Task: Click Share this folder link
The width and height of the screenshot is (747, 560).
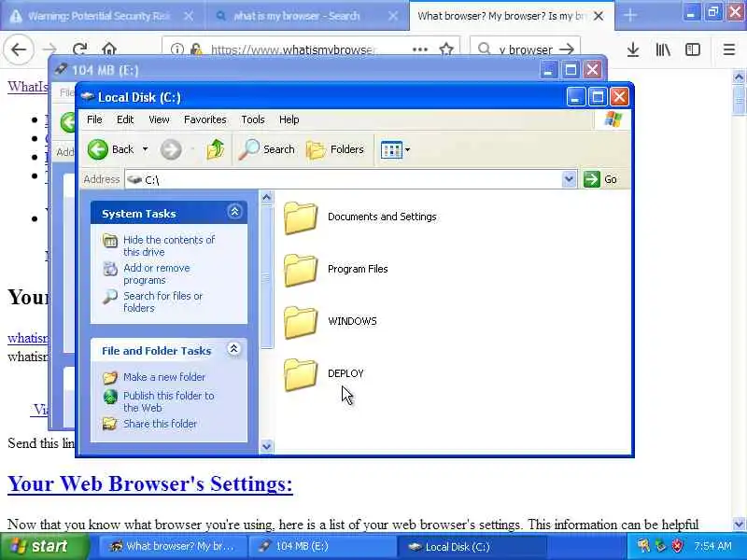Action: (x=160, y=424)
